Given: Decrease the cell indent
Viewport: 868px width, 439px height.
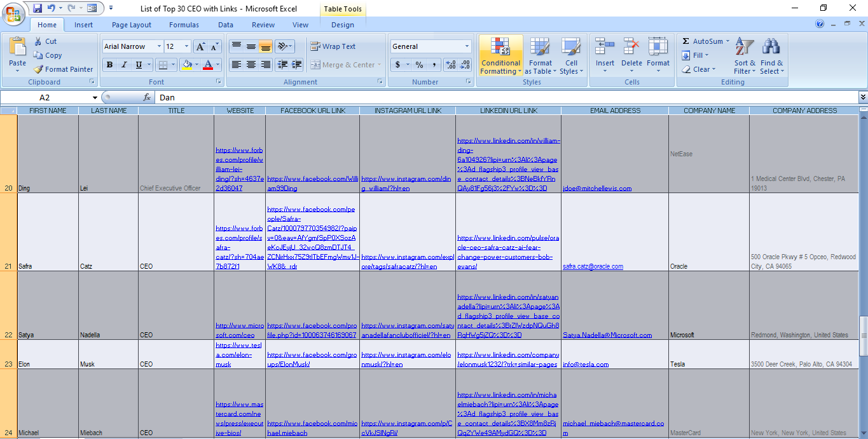Looking at the screenshot, I should click(x=281, y=65).
